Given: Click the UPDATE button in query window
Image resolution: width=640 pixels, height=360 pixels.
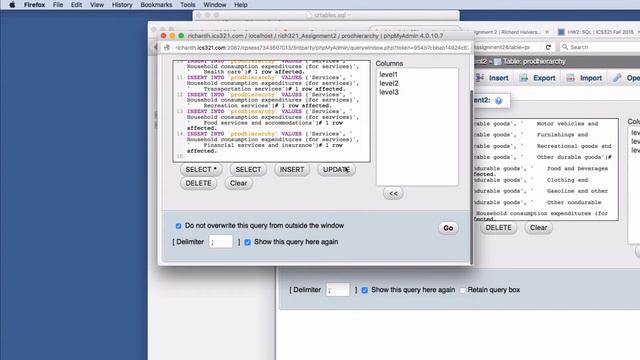Looking at the screenshot, I should coord(336,169).
